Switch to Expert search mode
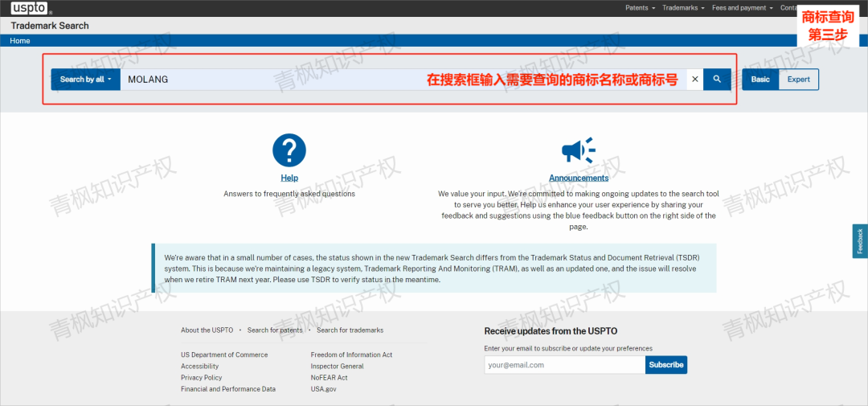 [798, 80]
